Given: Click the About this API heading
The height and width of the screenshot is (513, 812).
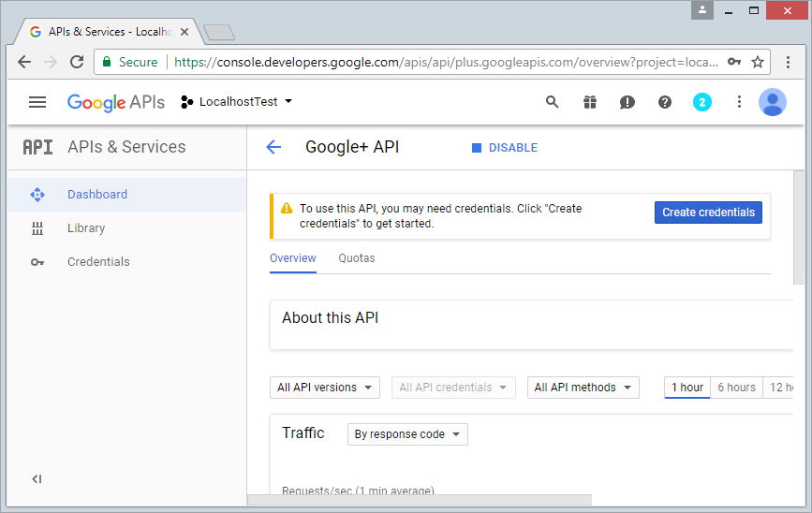Looking at the screenshot, I should [330, 318].
